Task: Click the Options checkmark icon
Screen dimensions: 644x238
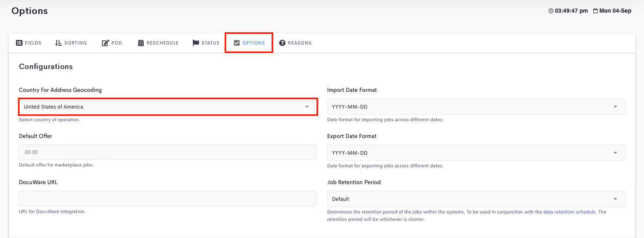Action: [x=236, y=43]
